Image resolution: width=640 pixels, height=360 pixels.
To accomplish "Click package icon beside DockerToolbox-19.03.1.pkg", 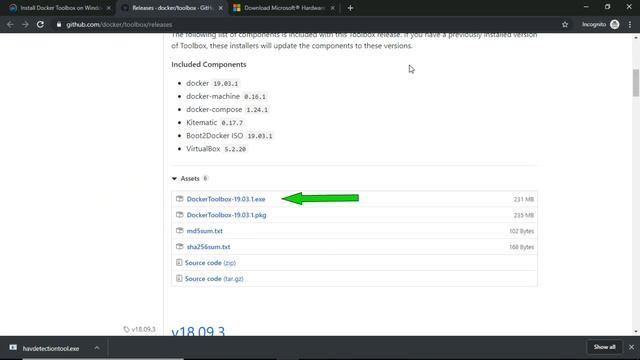I will 180,215.
